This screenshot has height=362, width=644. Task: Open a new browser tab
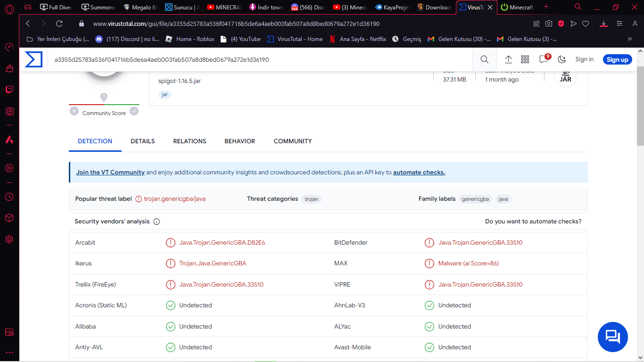coord(546,7)
